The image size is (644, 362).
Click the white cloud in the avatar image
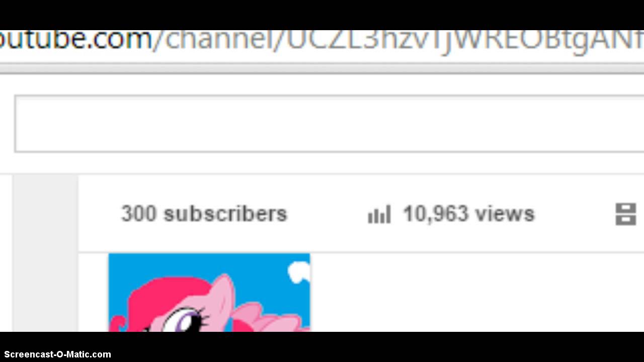[299, 272]
